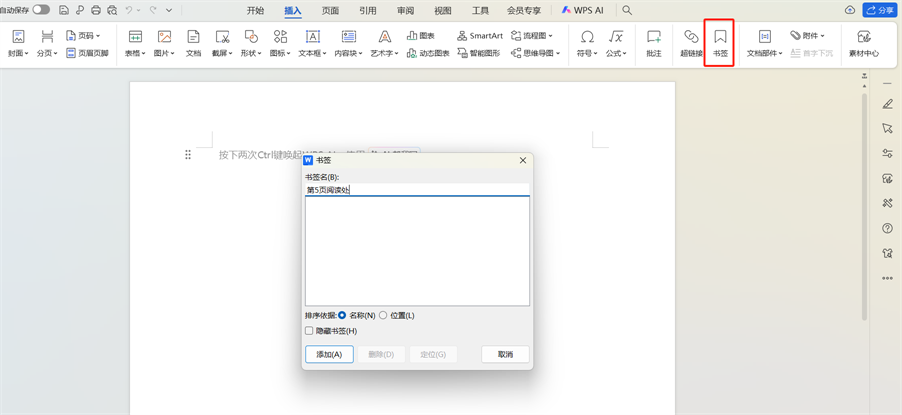The image size is (902, 415).
Task: Toggle the 自动保存 auto-save switch
Action: click(x=41, y=10)
